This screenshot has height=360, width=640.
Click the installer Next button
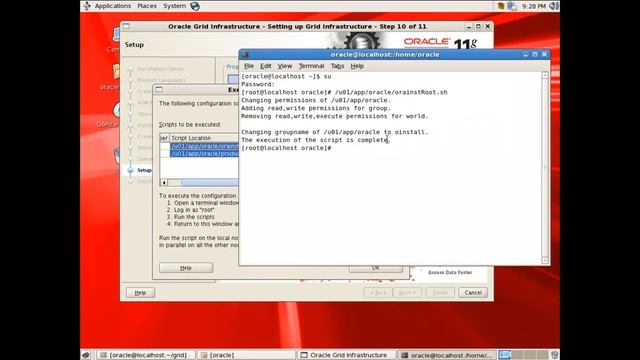(x=407, y=293)
